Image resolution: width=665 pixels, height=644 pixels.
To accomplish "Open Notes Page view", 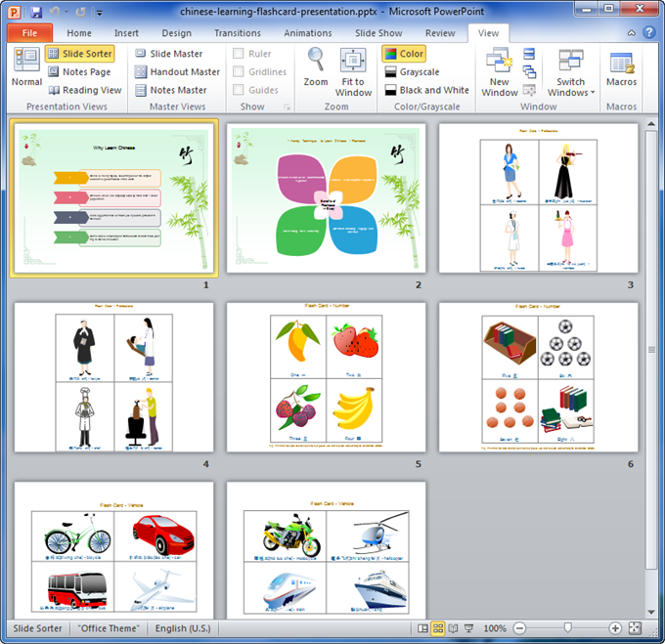I will click(80, 72).
